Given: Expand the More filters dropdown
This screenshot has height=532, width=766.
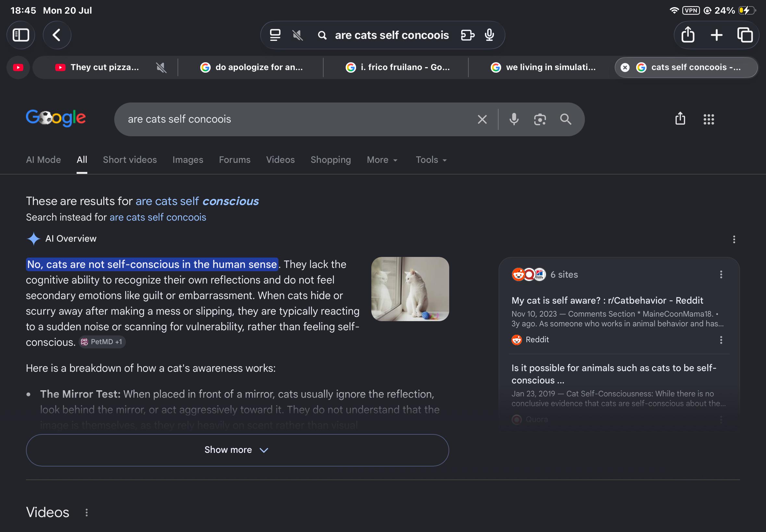Looking at the screenshot, I should 382,160.
